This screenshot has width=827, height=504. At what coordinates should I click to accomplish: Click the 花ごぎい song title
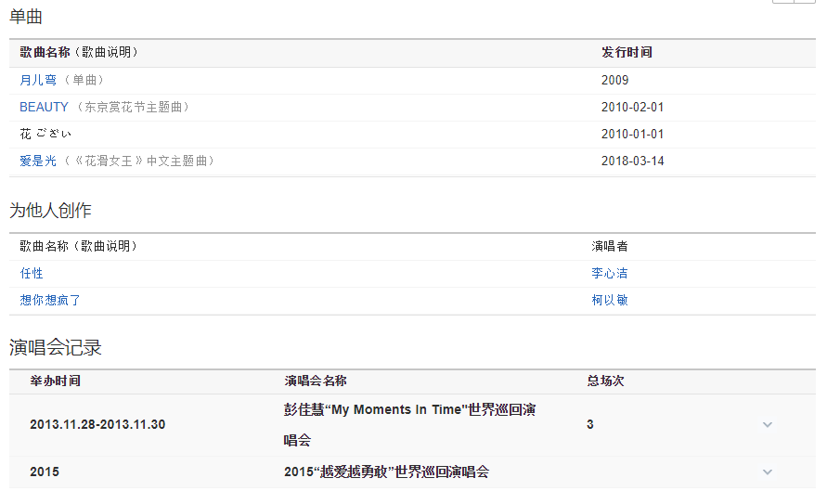[x=45, y=135]
